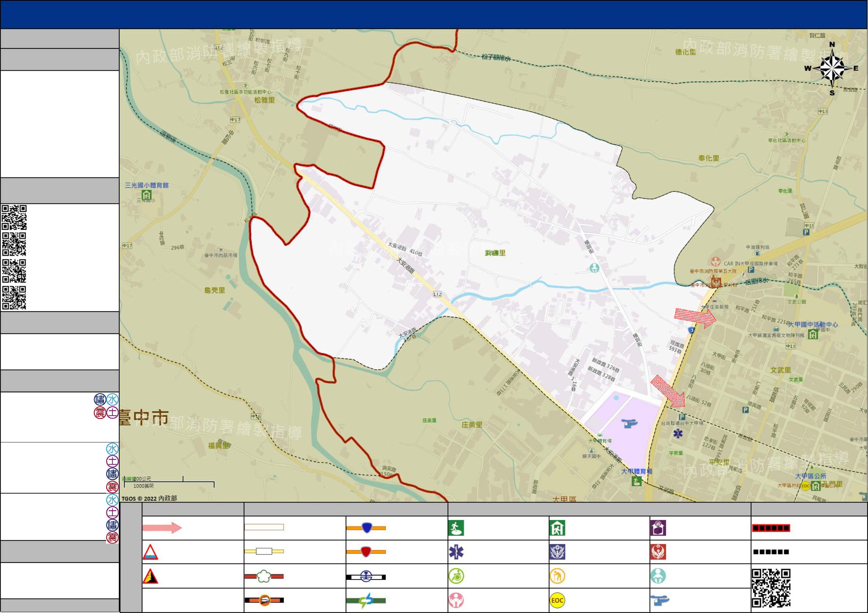
Task: Click the orange elderly person legend icon
Action: [x=558, y=576]
